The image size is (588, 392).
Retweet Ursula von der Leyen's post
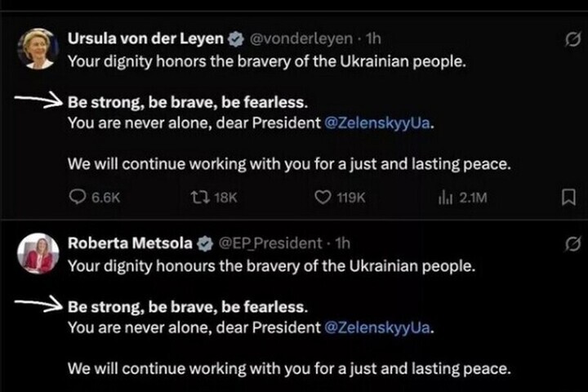tap(200, 197)
